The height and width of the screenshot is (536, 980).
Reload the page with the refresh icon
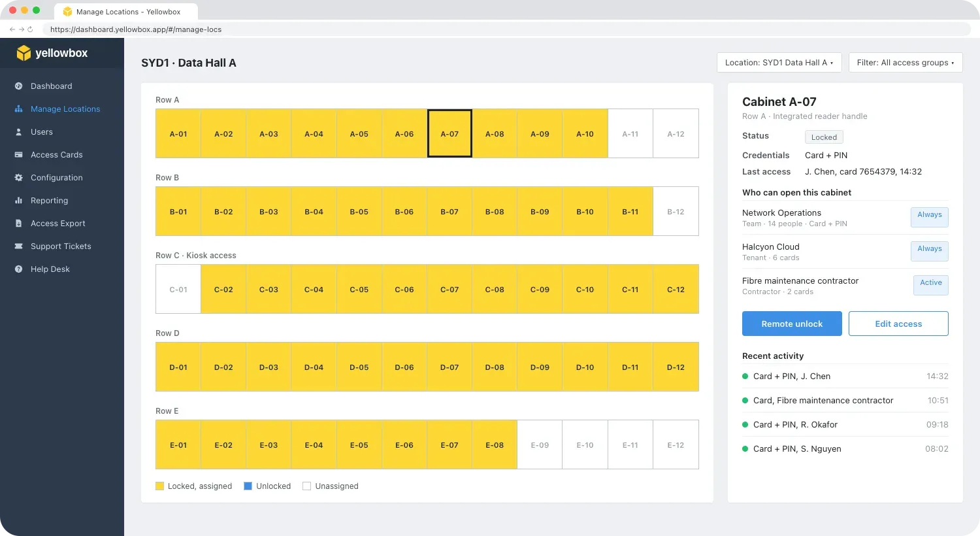click(x=30, y=29)
